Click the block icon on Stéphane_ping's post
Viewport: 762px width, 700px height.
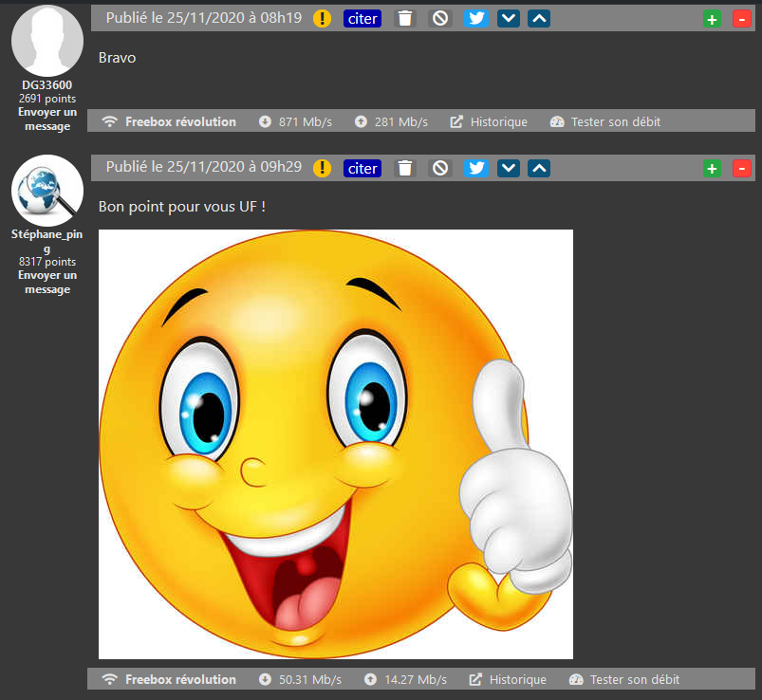point(439,168)
